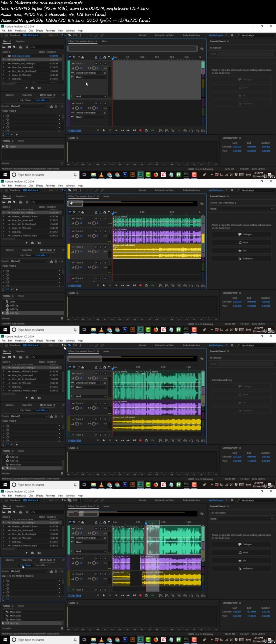Click Files panel Open File folder icon, first screenshot
276x644 pixels.
coord(4,47)
